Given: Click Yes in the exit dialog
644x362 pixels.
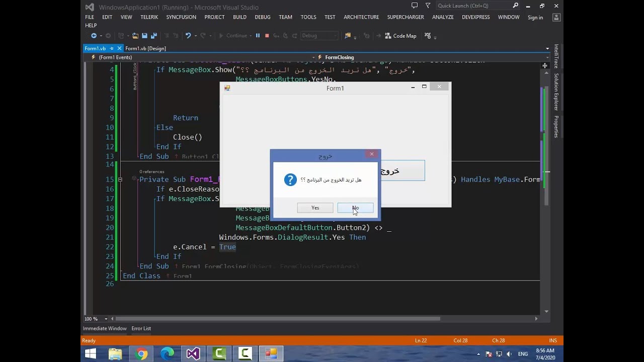Looking at the screenshot, I should (x=315, y=208).
